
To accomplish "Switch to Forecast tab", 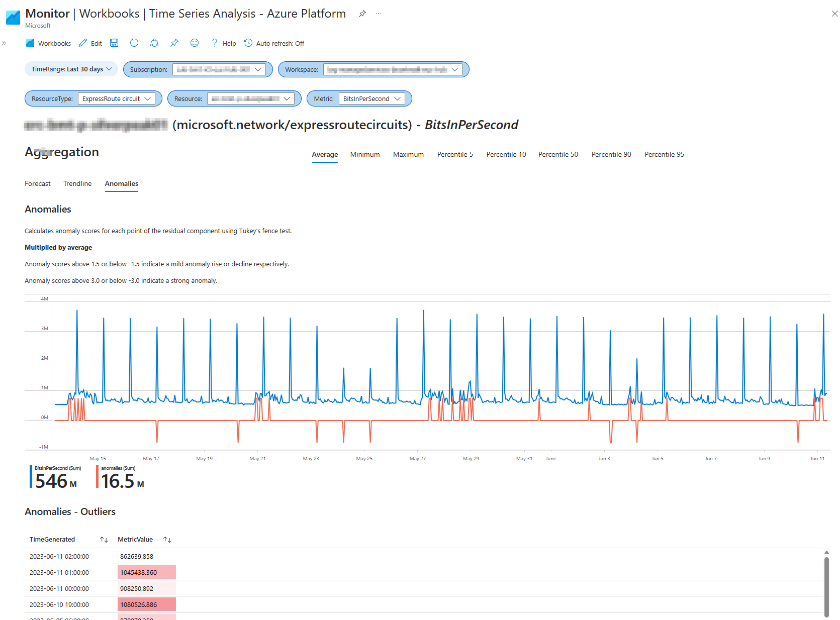I will click(x=38, y=183).
